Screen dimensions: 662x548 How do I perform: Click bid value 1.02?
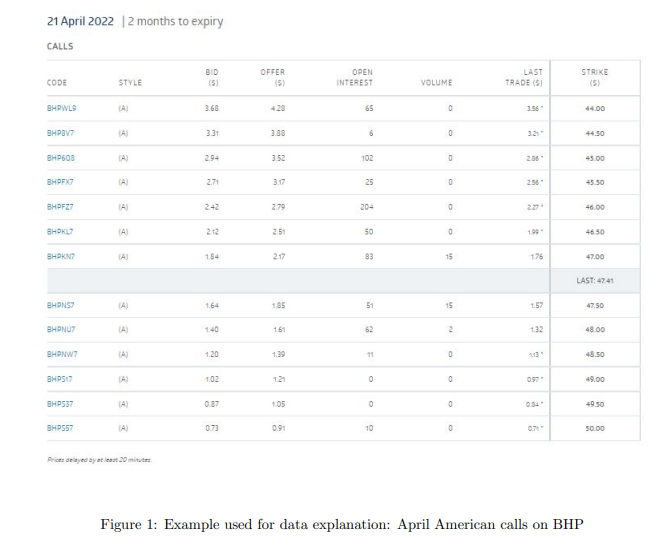click(x=212, y=380)
